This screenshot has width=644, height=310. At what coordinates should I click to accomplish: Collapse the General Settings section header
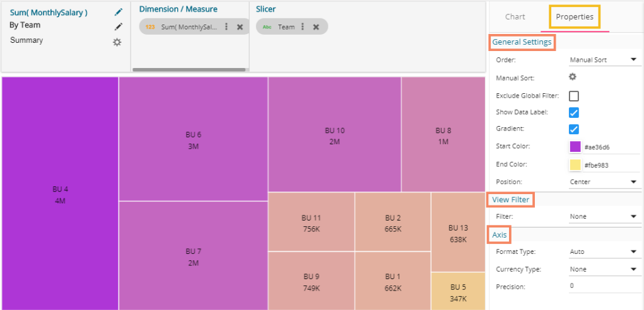tap(522, 42)
